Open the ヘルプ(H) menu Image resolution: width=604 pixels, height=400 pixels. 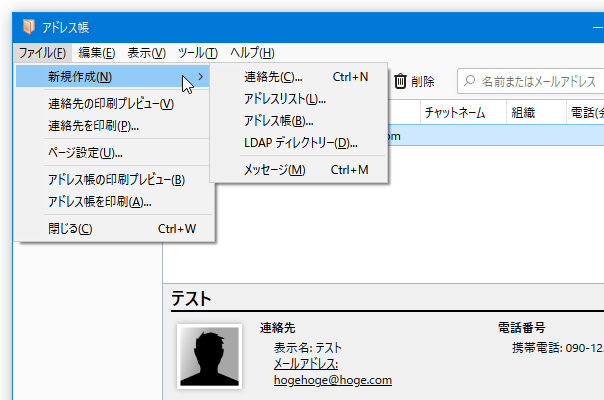coord(252,53)
